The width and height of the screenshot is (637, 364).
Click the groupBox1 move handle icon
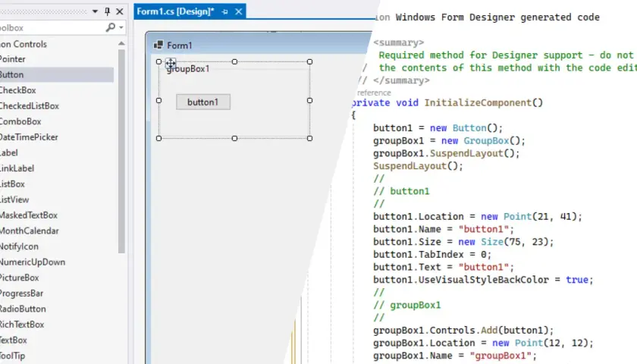[171, 64]
